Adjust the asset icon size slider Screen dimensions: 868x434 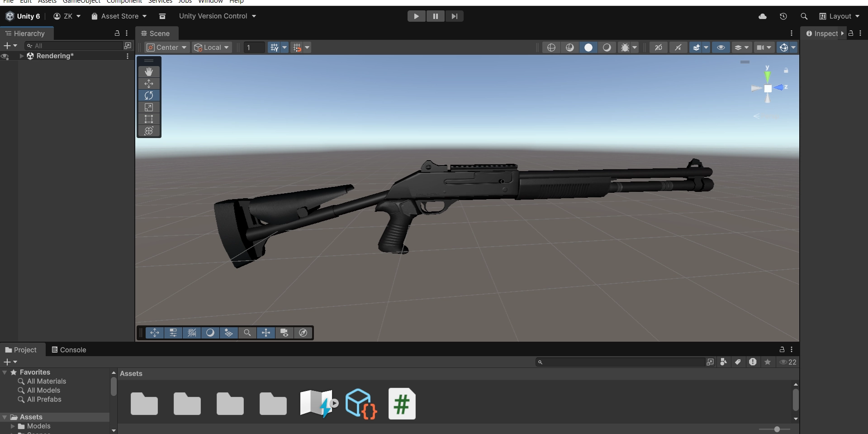pyautogui.click(x=777, y=429)
